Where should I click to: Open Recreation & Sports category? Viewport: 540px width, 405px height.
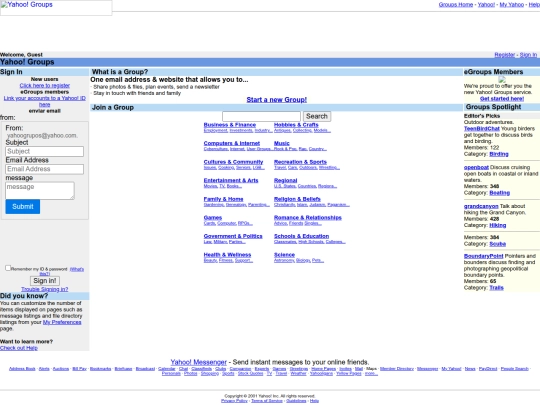[300, 162]
